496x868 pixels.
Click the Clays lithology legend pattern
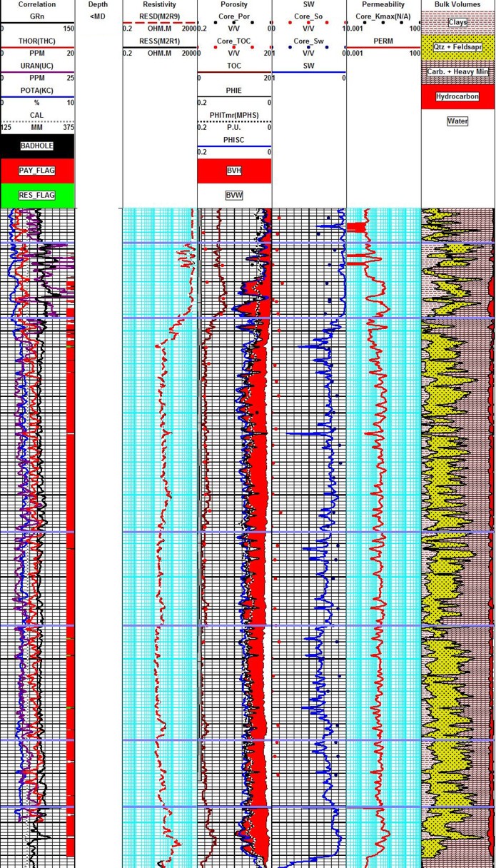(457, 22)
